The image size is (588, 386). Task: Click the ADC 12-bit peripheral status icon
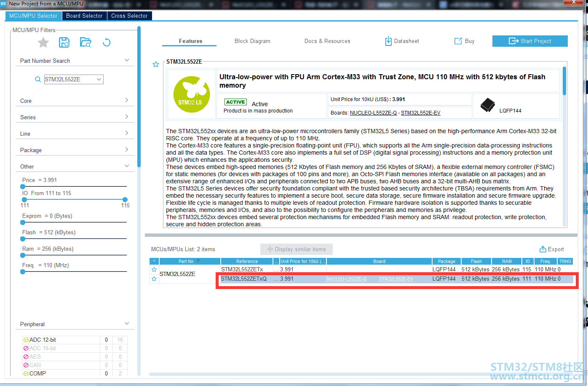26,340
